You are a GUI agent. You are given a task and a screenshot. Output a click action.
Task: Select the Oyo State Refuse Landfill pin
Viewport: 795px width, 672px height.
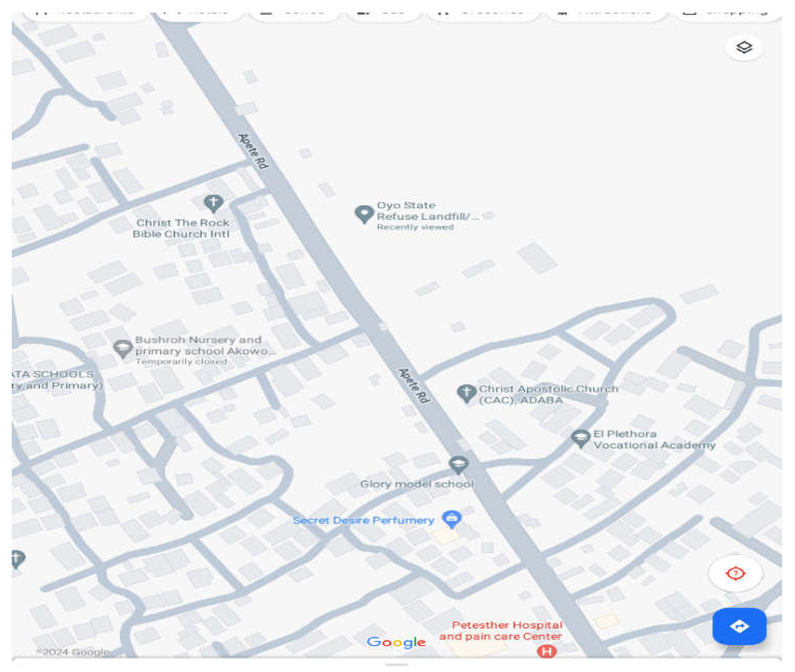364,214
